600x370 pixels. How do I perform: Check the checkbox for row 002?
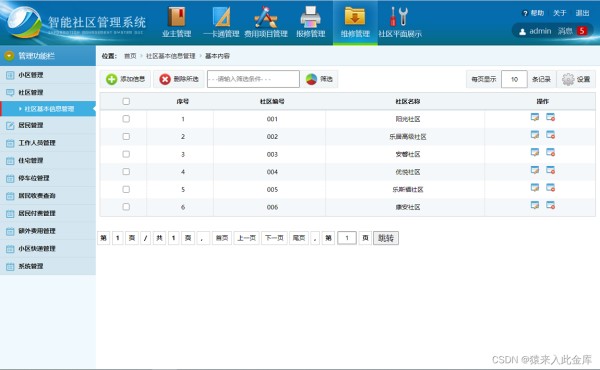pos(126,137)
